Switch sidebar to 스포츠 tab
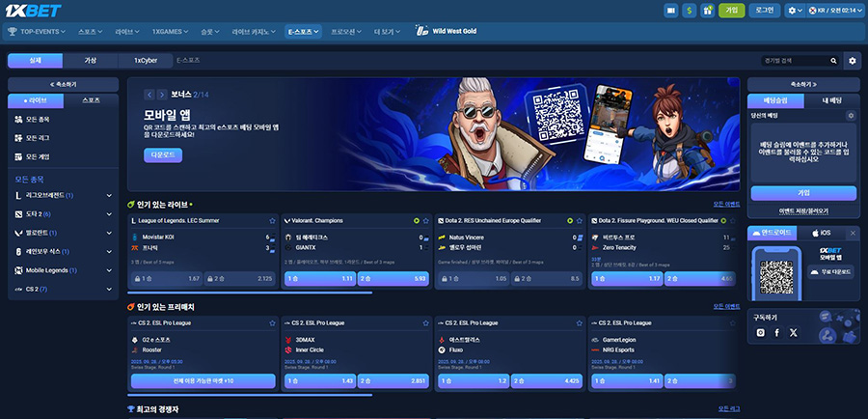The image size is (868, 419). click(91, 100)
